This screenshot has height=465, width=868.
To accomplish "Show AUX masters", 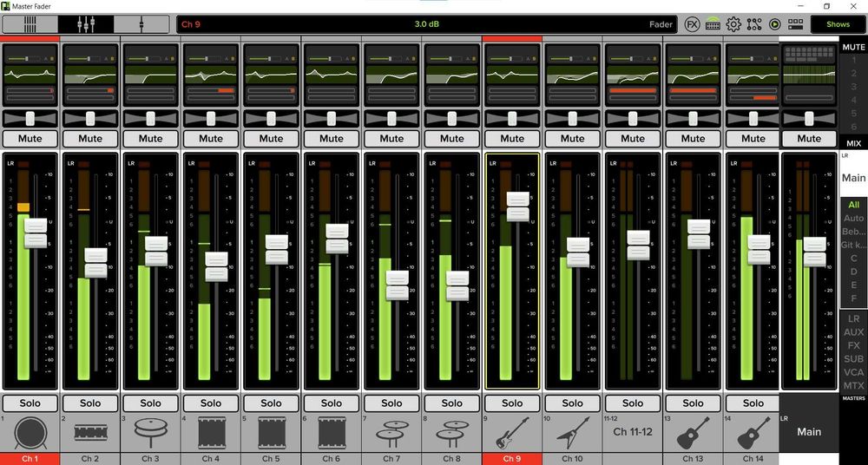I will pyautogui.click(x=853, y=332).
